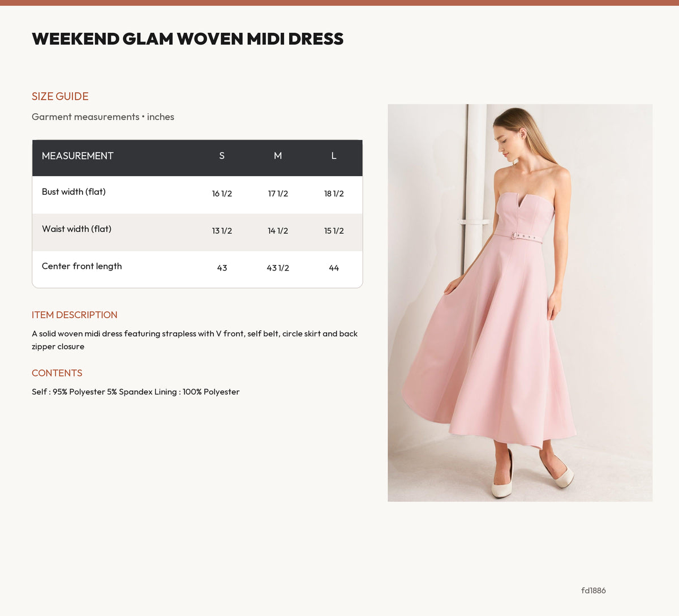Click the fd1886 product code
The width and height of the screenshot is (679, 616).
coord(594,591)
